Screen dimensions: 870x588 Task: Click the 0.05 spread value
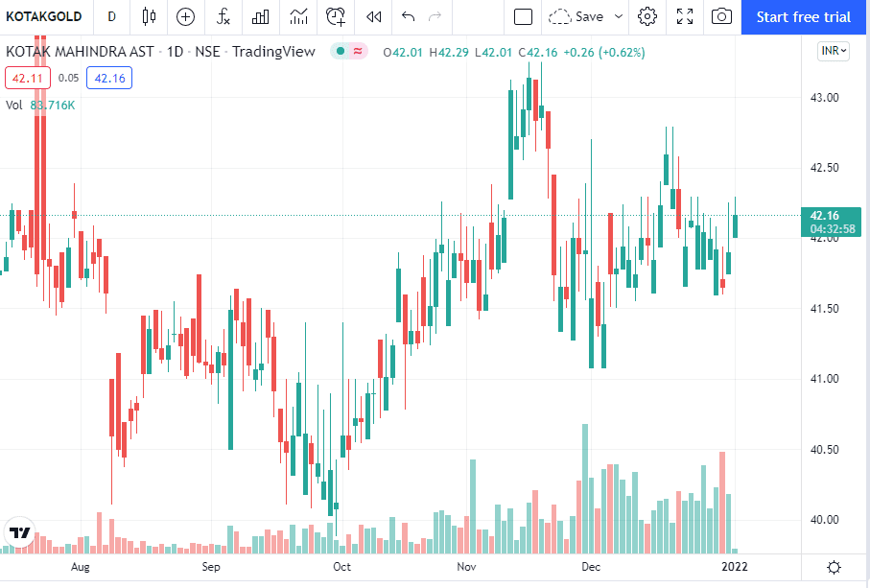(x=69, y=79)
